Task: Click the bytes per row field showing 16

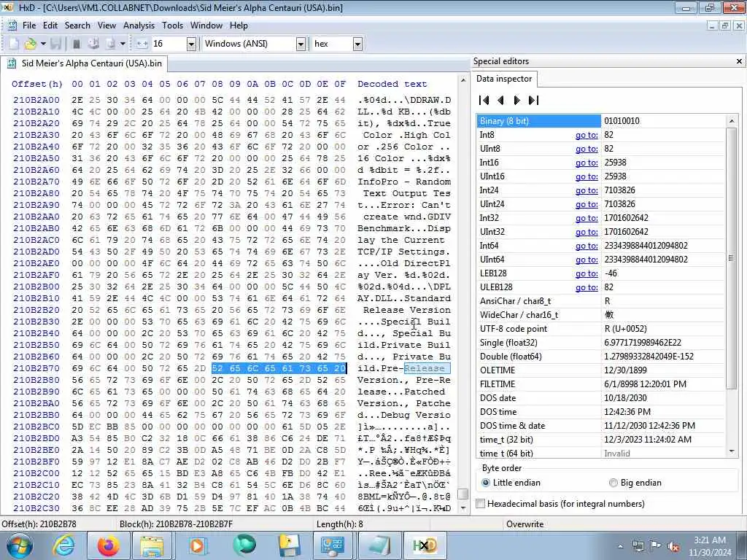Action: [x=169, y=44]
